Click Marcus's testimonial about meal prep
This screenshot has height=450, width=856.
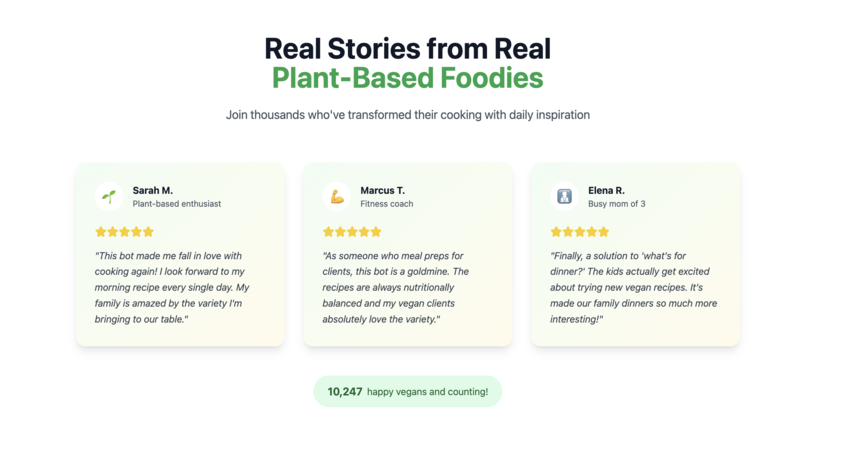click(x=395, y=287)
